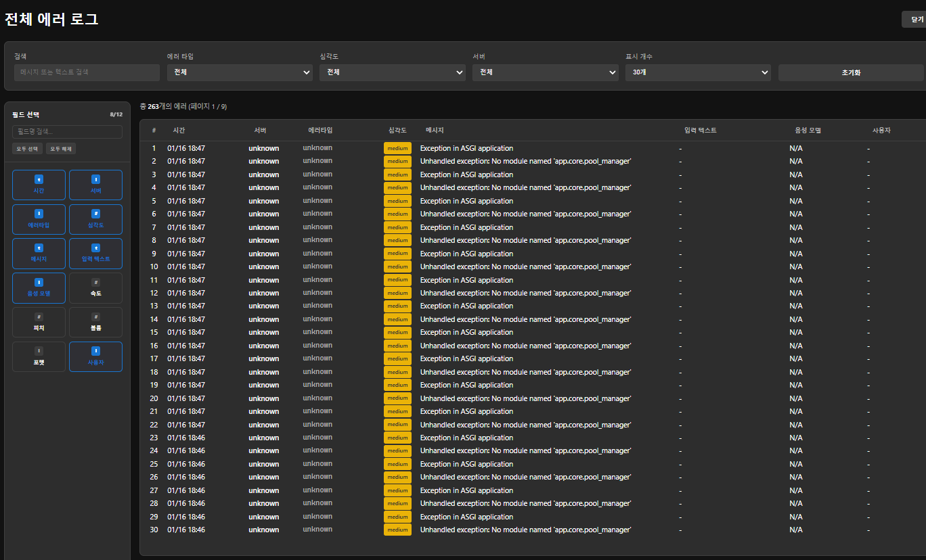Click the medium badge in row 1
This screenshot has height=560, width=926.
pos(397,148)
